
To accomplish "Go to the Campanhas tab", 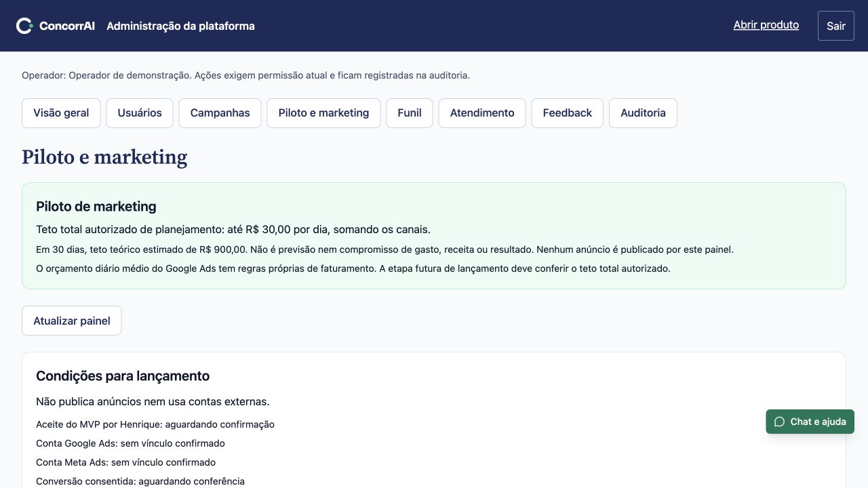I will click(x=220, y=113).
